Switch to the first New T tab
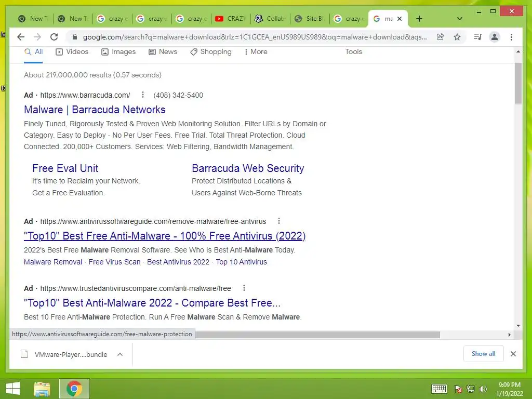Image resolution: width=532 pixels, height=399 pixels. pos(33,19)
